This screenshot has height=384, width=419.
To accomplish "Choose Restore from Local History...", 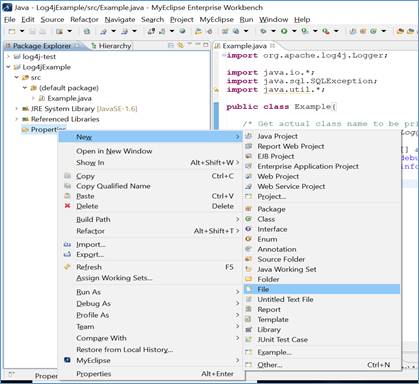I will 152,349.
